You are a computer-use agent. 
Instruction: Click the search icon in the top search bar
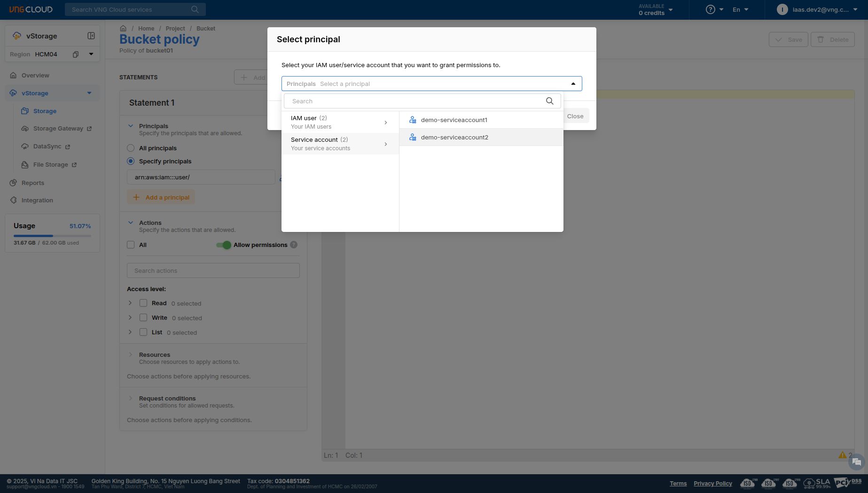tap(195, 9)
